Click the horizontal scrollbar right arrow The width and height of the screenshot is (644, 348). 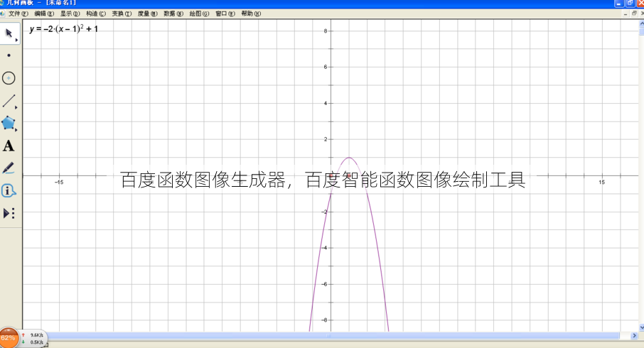coord(634,336)
